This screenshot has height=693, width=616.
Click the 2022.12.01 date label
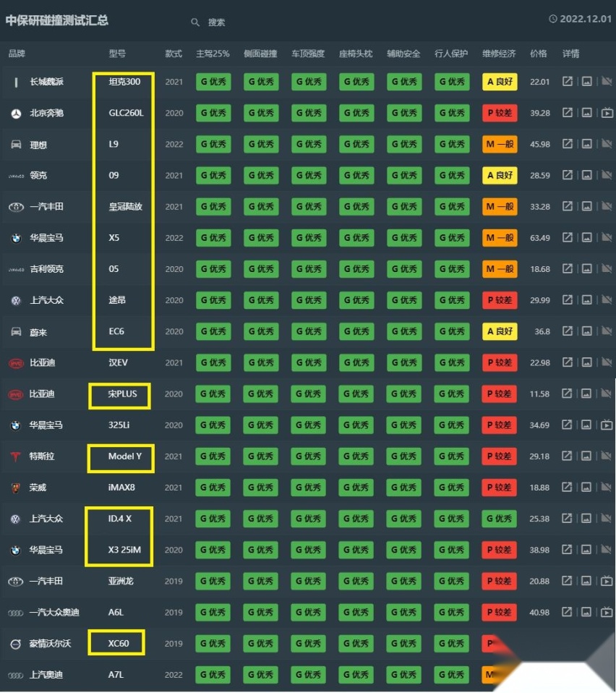[586, 19]
